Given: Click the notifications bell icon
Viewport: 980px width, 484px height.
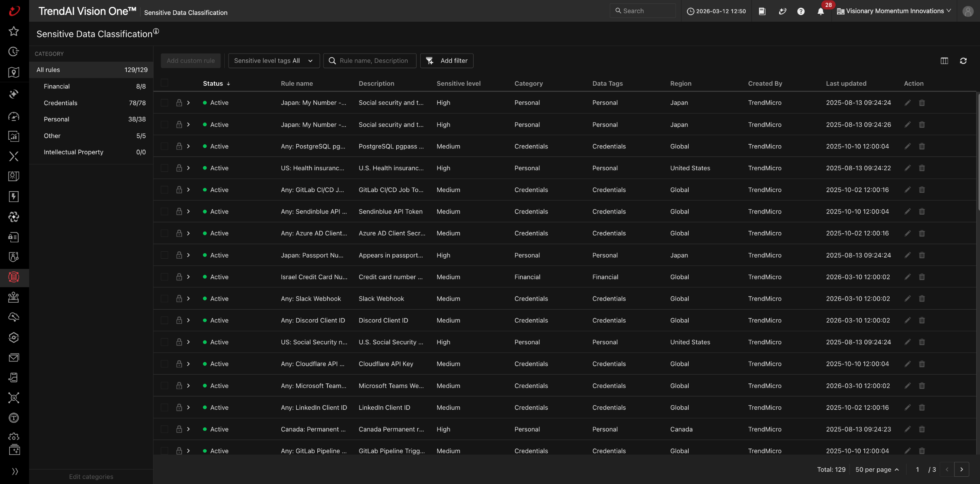Looking at the screenshot, I should tap(820, 11).
